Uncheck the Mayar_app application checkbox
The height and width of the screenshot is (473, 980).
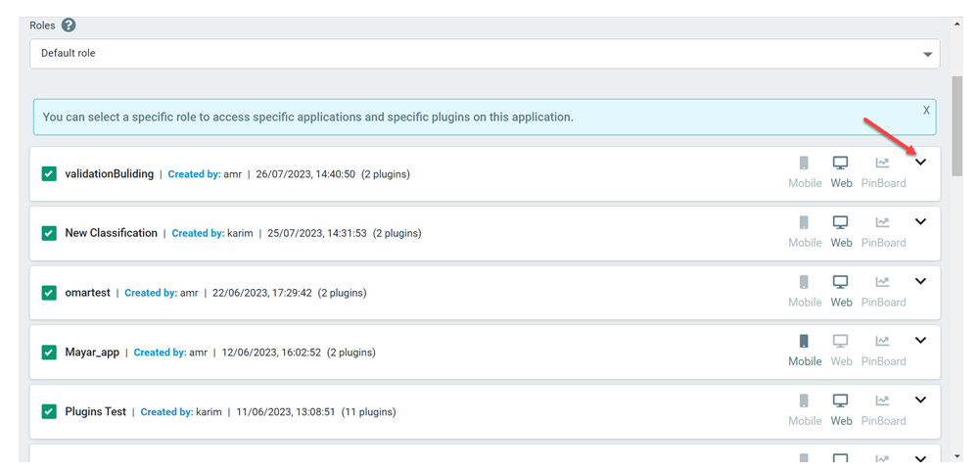tap(49, 353)
